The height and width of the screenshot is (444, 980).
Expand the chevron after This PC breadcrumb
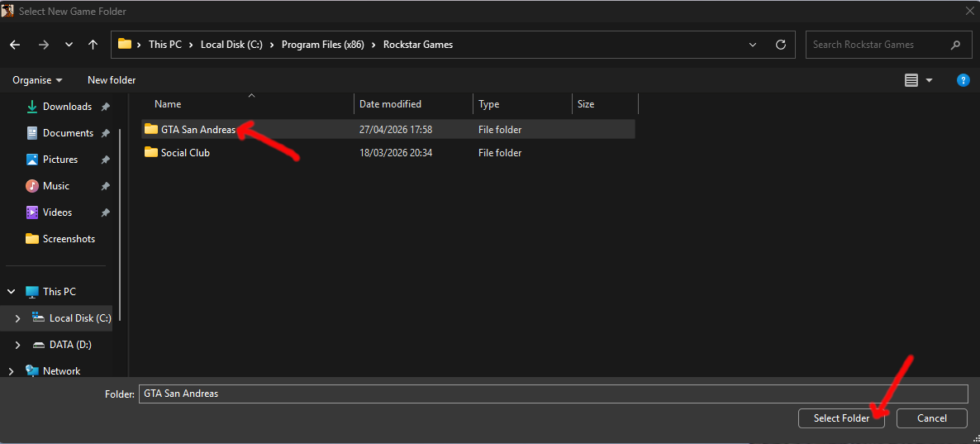point(191,45)
